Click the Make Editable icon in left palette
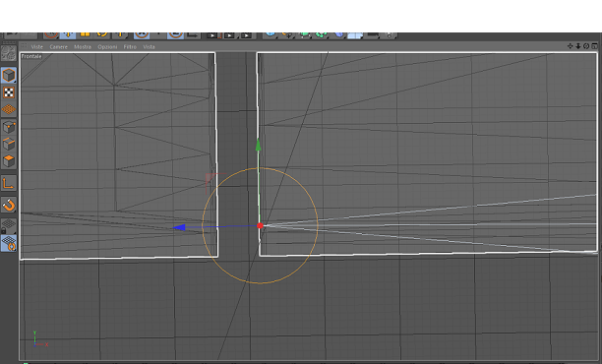The image size is (602, 364). pos(9,53)
